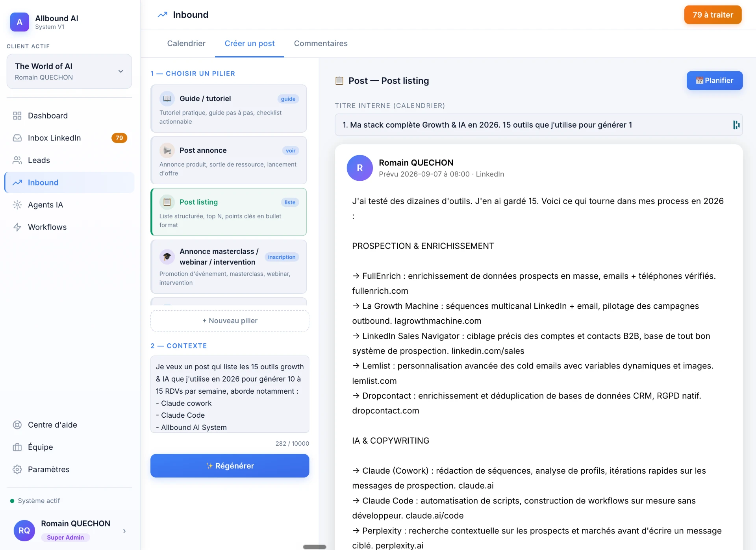Click the 'voir' tag badge
756x550 pixels.
pos(291,151)
